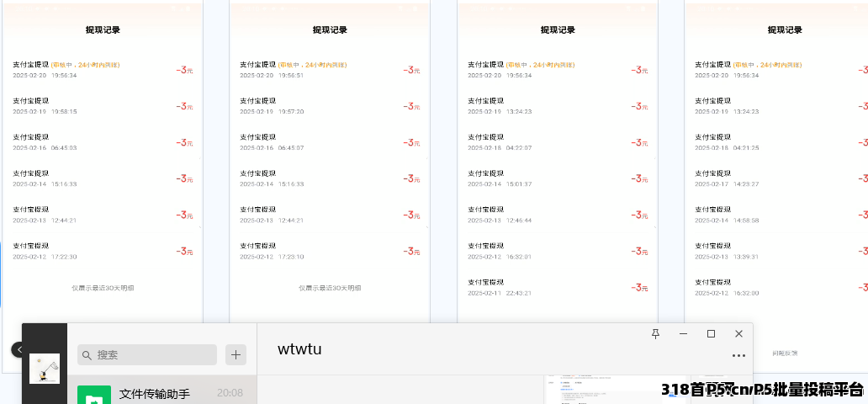This screenshot has width=868, height=404.
Task: Focus the 搜索 search input field
Action: point(151,355)
